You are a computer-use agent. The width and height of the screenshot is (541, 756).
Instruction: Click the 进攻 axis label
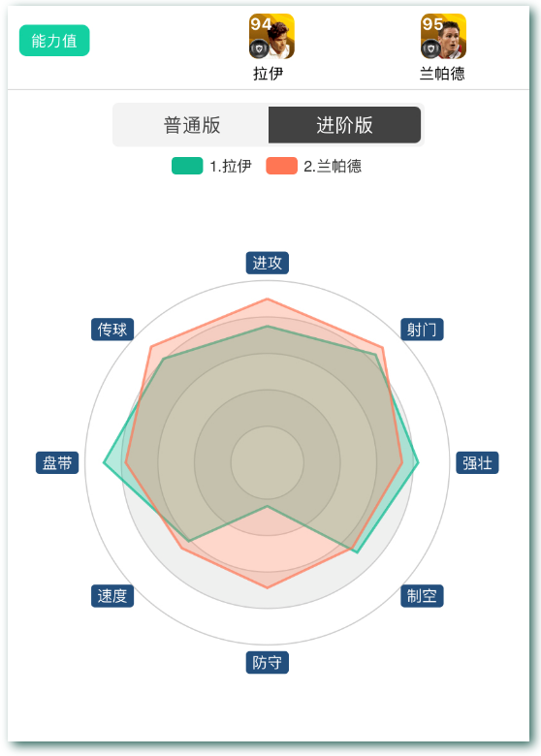pyautogui.click(x=268, y=263)
